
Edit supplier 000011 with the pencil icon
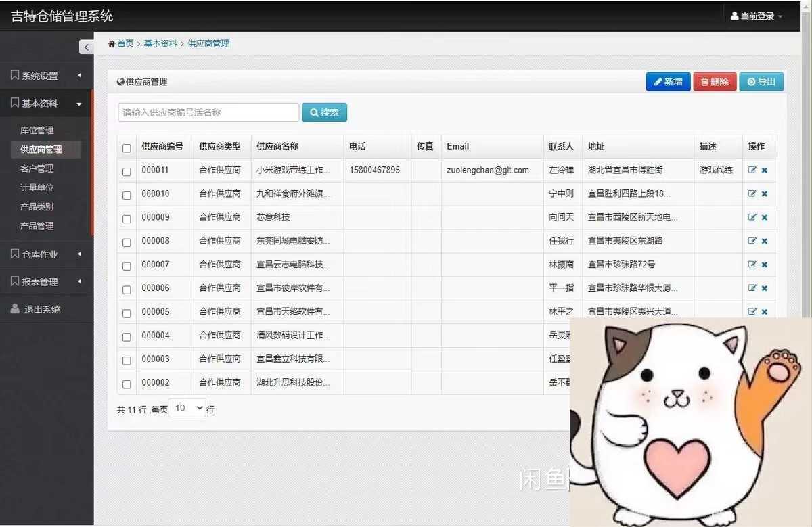752,170
